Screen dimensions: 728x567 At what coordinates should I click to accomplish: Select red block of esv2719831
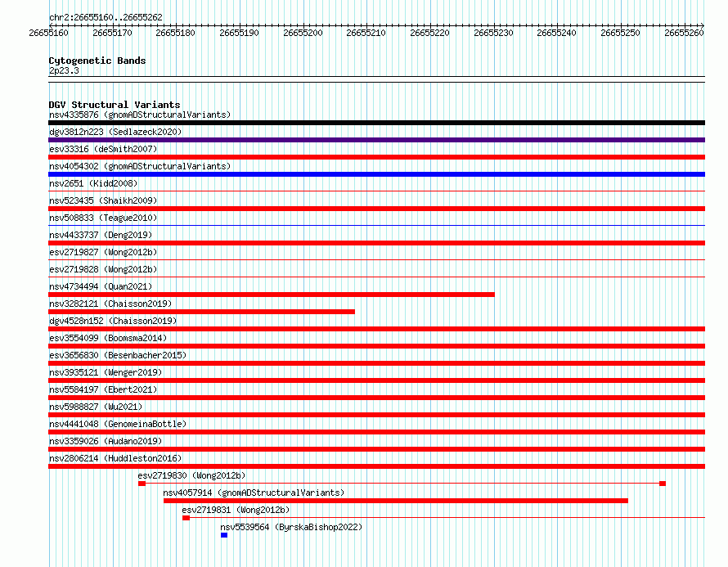(x=186, y=518)
